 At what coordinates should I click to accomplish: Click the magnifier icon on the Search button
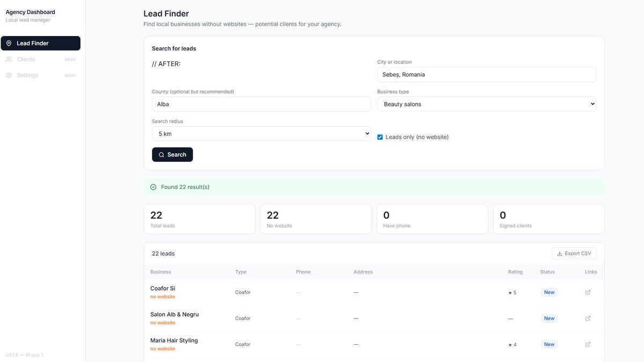[162, 155]
